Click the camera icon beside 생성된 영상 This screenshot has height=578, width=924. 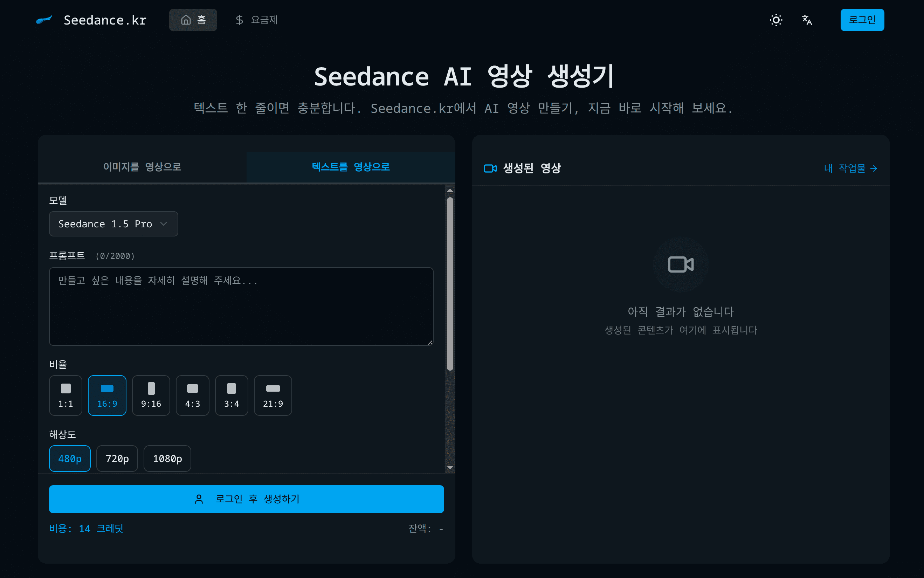[x=490, y=168]
